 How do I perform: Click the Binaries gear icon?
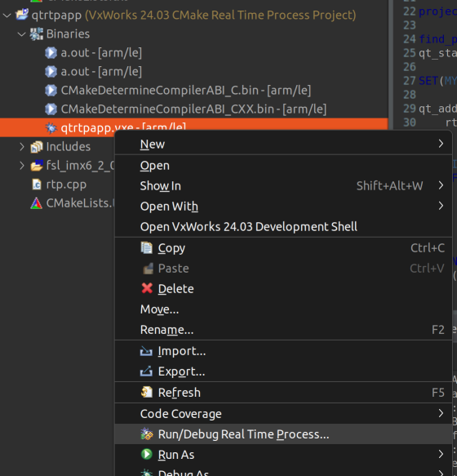coord(37,34)
